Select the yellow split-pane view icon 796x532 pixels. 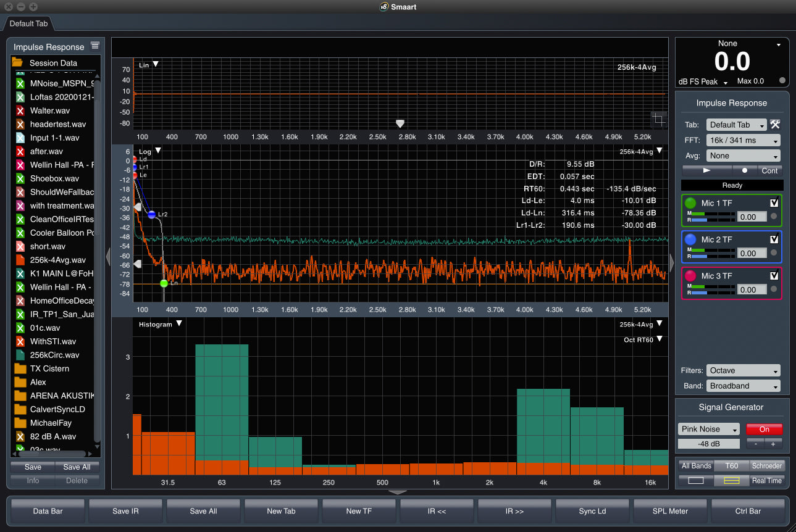point(732,480)
